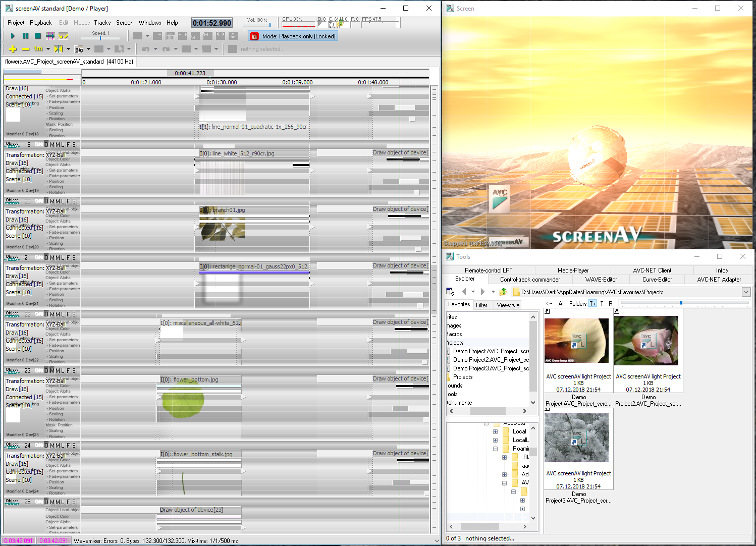Open the Infos tab
Viewport: 756px width, 546px height.
(722, 270)
